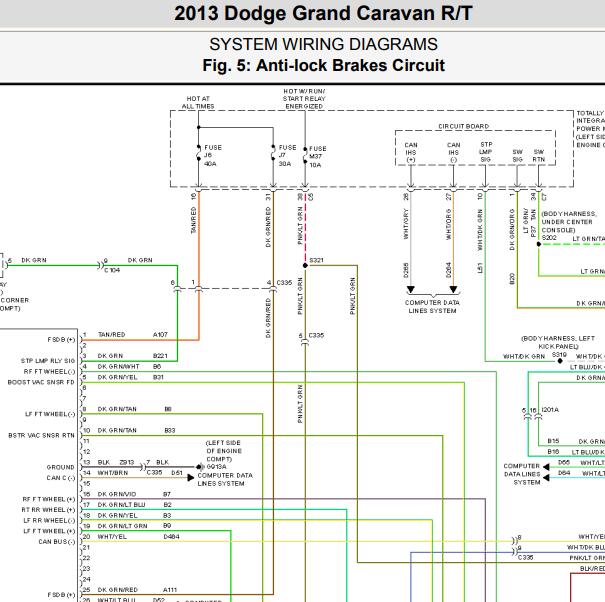Select the "LF RR WHEEL(-)" pin label
Image resolution: width=605 pixels, height=602 pixels.
[49, 521]
